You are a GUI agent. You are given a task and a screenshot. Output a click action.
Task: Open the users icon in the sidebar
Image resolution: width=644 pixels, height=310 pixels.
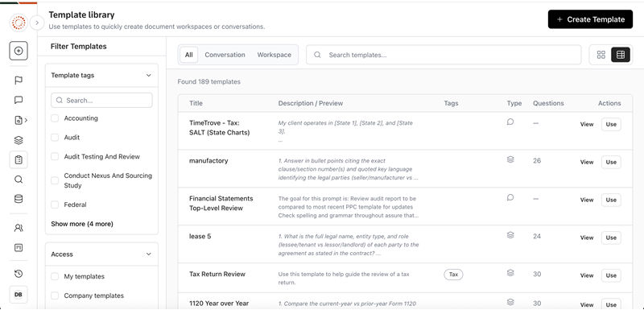(x=19, y=228)
